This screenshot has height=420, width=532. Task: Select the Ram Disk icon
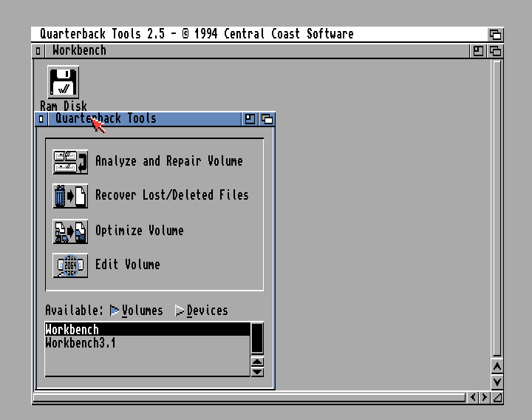[64, 83]
